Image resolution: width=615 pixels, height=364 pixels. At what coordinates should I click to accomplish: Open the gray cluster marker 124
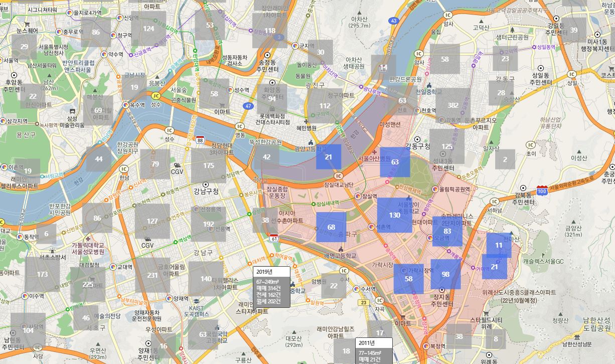148,29
